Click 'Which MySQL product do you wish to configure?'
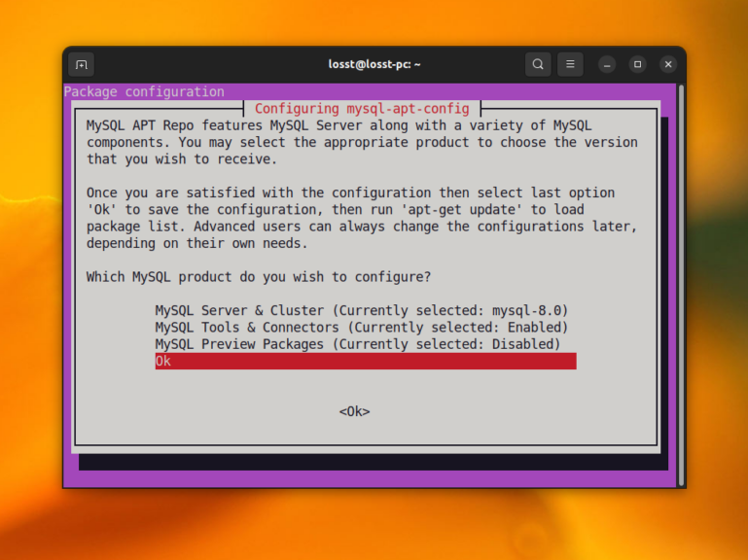Viewport: 748px width, 560px height. tap(259, 277)
